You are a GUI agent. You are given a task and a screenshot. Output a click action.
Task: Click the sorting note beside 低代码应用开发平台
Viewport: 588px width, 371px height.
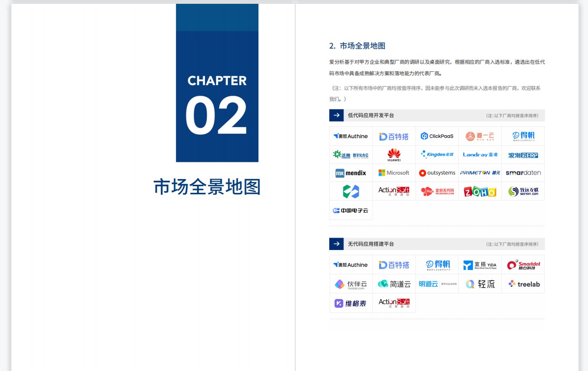click(x=512, y=116)
